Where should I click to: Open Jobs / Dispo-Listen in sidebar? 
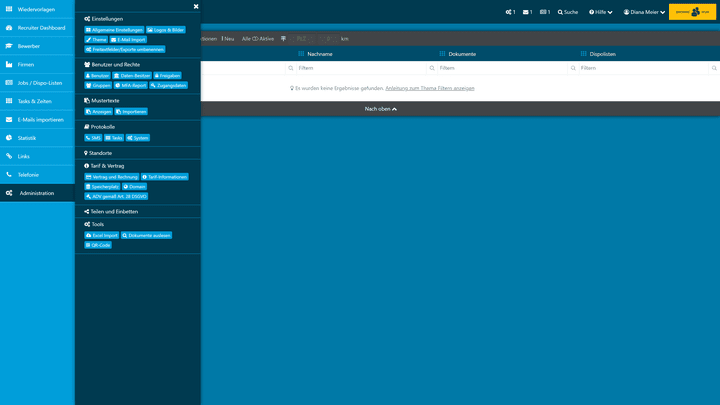click(39, 82)
